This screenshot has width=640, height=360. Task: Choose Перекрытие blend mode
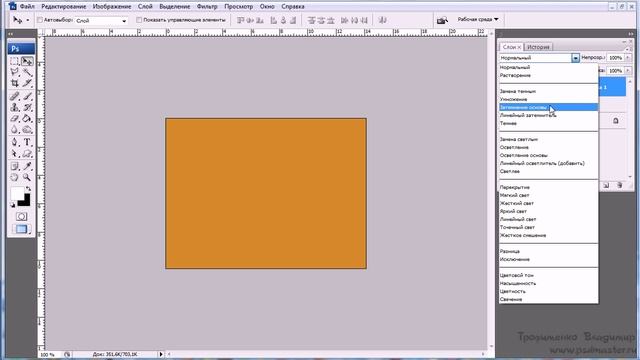click(x=548, y=187)
